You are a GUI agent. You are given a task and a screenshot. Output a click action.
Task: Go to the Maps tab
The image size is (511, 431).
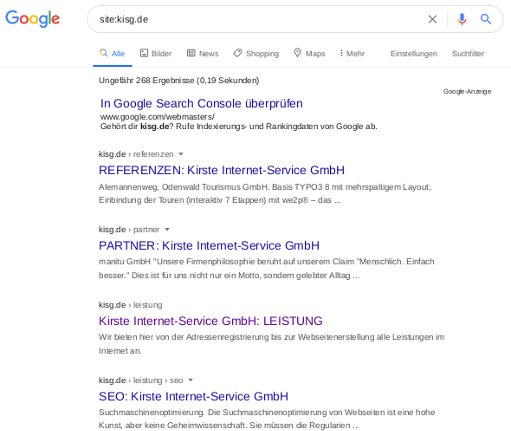point(309,53)
